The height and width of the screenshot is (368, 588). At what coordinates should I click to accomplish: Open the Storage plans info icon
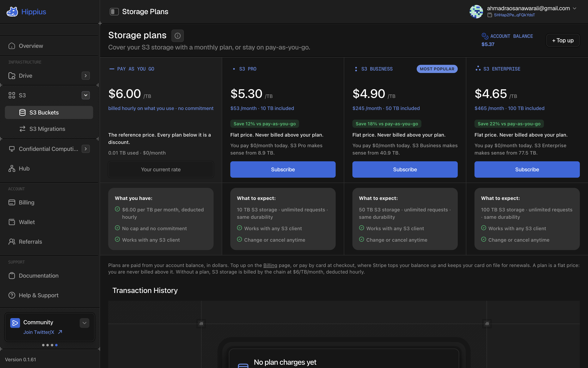coord(178,36)
